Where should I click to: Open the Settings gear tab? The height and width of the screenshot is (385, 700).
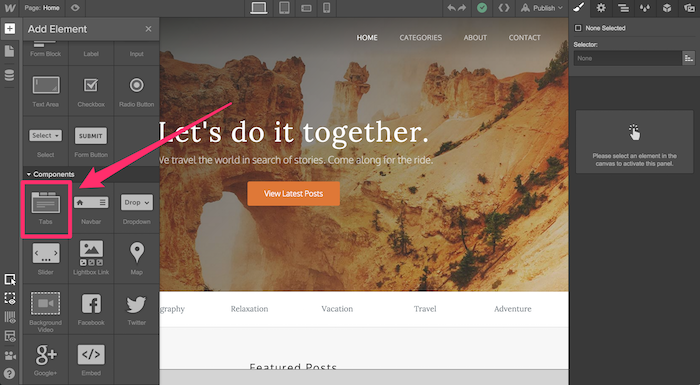pyautogui.click(x=601, y=8)
